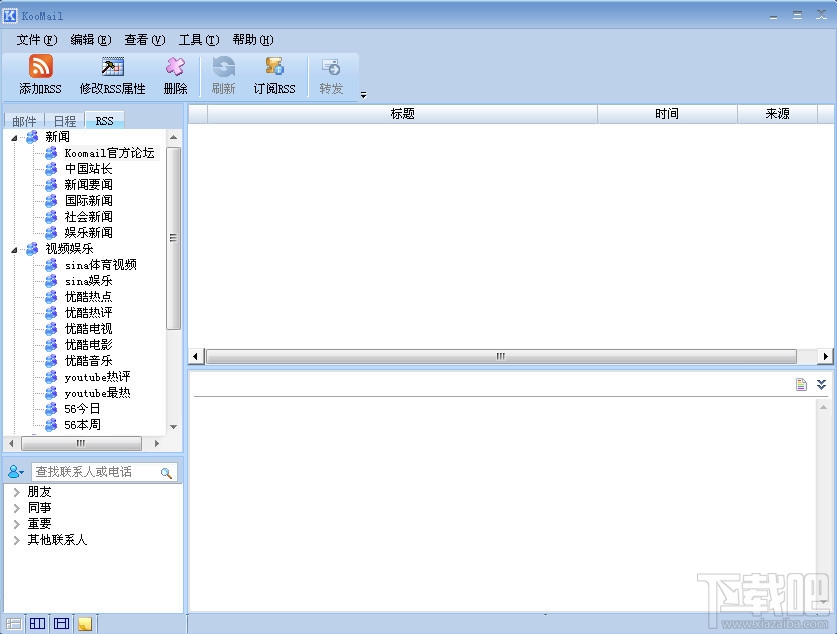Click the magnifier icon in the contact search box
The height and width of the screenshot is (634, 837).
coord(167,471)
